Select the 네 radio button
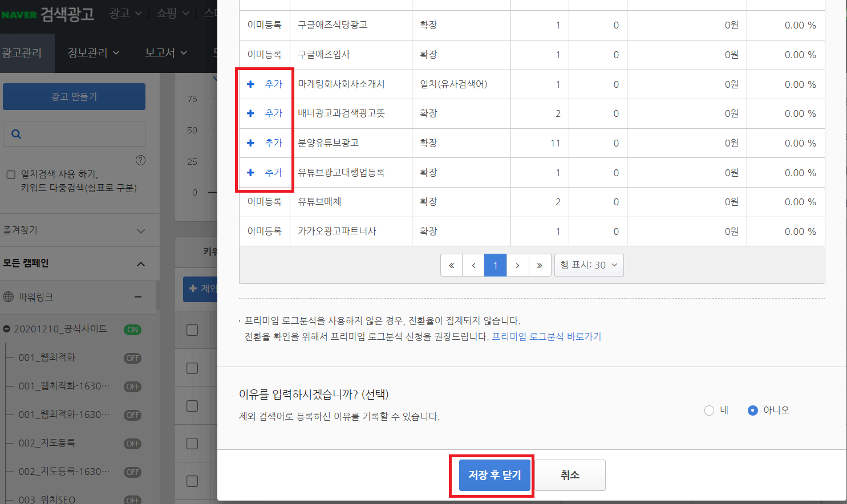 point(709,410)
